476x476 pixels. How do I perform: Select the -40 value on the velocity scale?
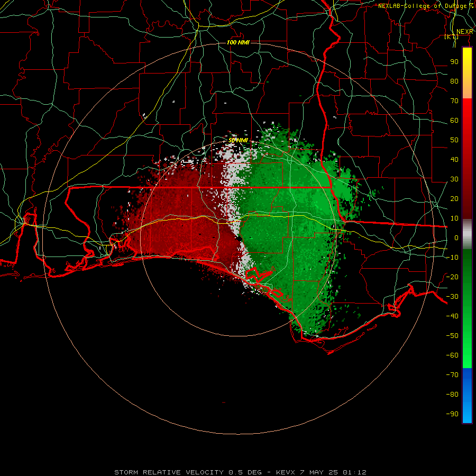[x=452, y=316]
